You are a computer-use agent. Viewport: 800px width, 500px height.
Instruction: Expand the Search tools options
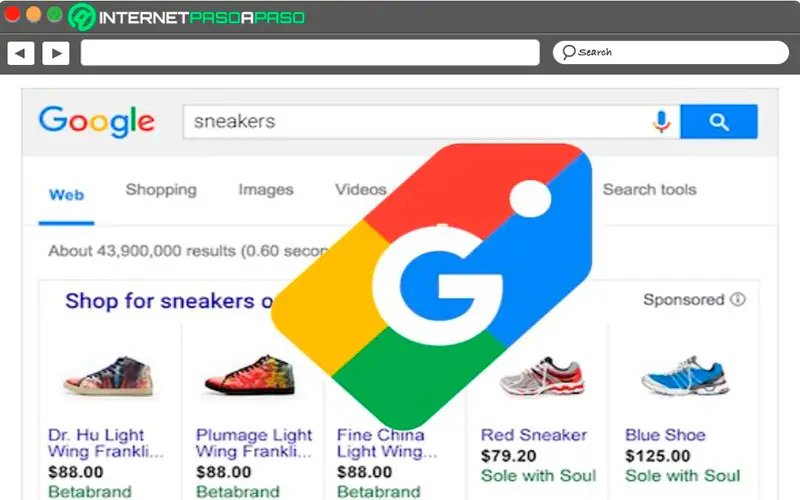coord(649,190)
